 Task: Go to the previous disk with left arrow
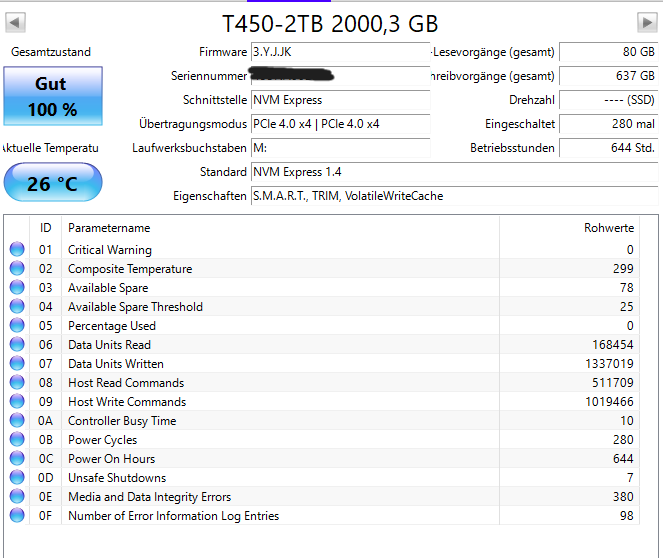coord(15,22)
